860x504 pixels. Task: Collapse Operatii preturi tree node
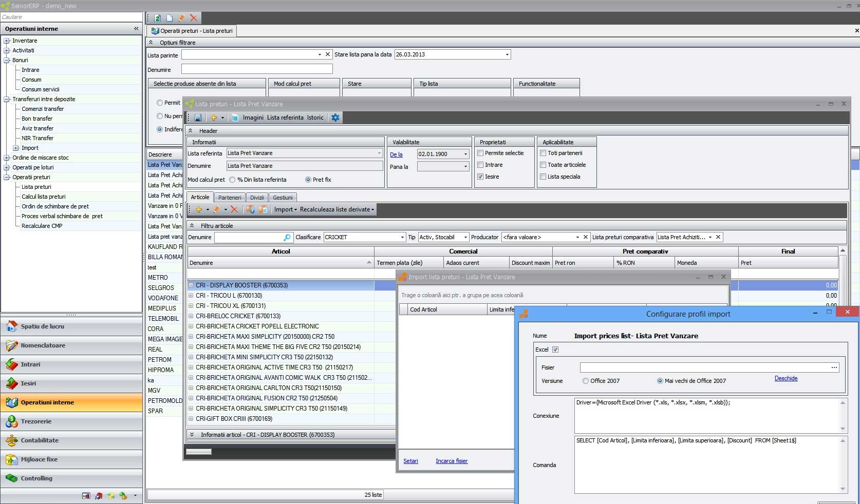(x=7, y=177)
